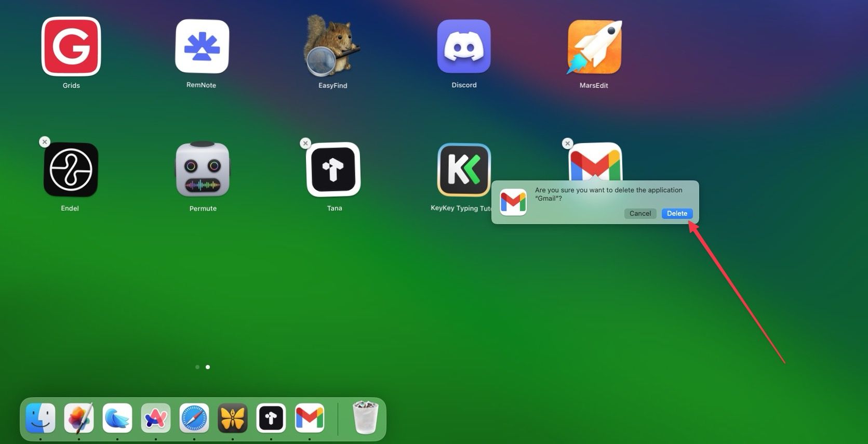Open Safari from the Dock

(194, 418)
